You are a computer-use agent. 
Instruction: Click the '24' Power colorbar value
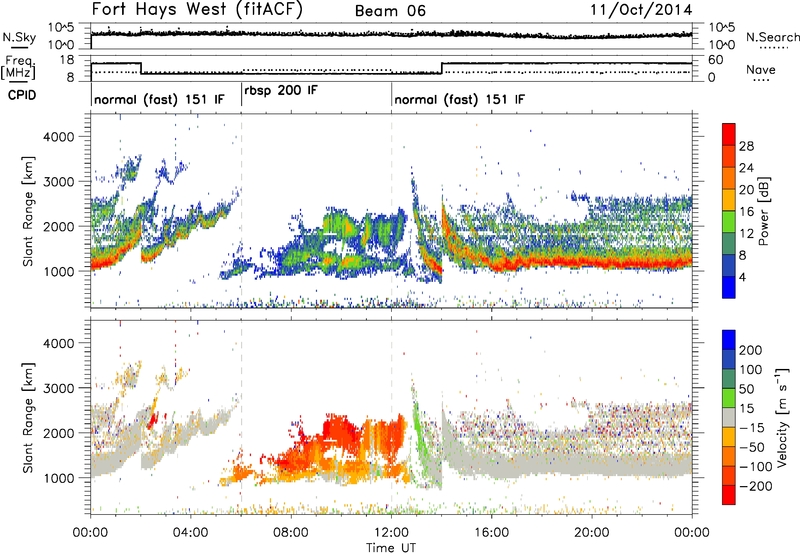746,168
